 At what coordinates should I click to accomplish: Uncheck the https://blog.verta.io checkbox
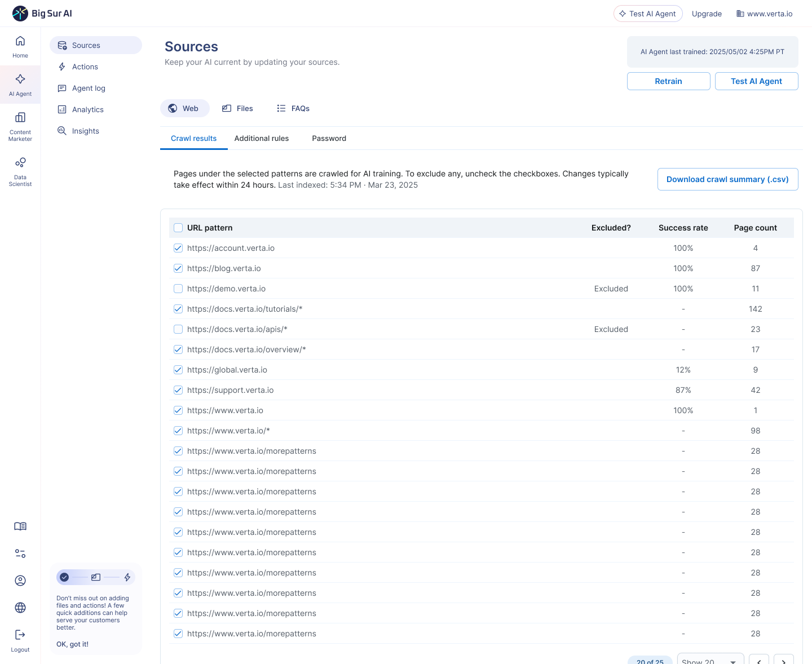(178, 268)
